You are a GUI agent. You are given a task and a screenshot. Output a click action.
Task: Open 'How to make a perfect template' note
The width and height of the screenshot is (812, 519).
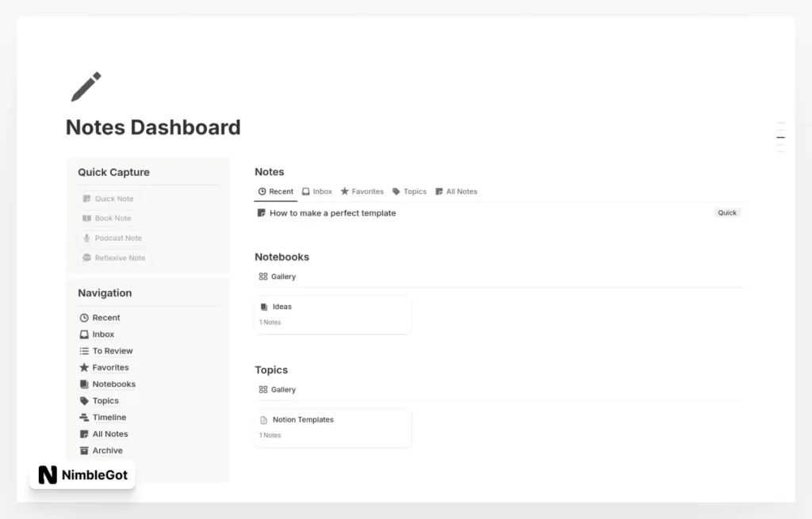(333, 212)
